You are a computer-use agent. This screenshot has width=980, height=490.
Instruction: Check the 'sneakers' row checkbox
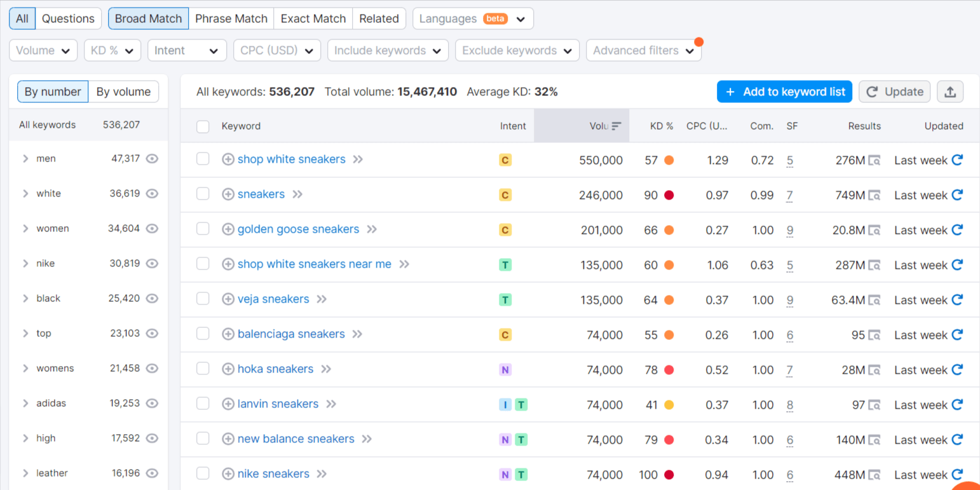click(203, 194)
